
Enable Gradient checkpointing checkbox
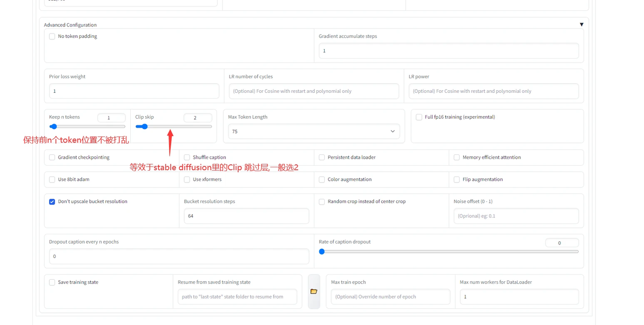[x=52, y=157]
